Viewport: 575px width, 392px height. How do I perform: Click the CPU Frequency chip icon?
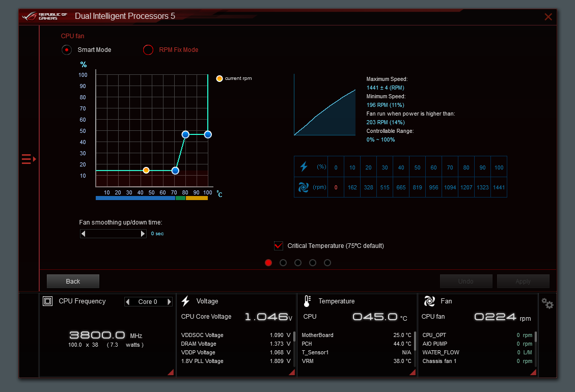tap(48, 301)
